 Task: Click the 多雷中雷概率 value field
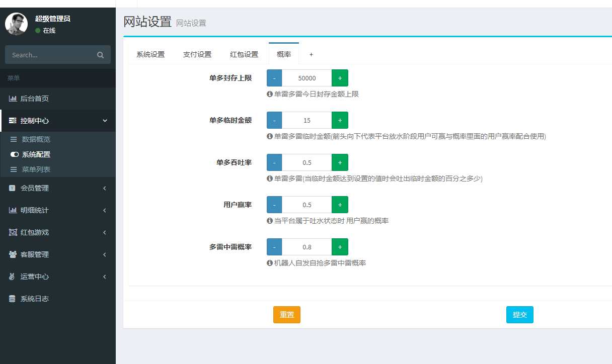(x=307, y=247)
